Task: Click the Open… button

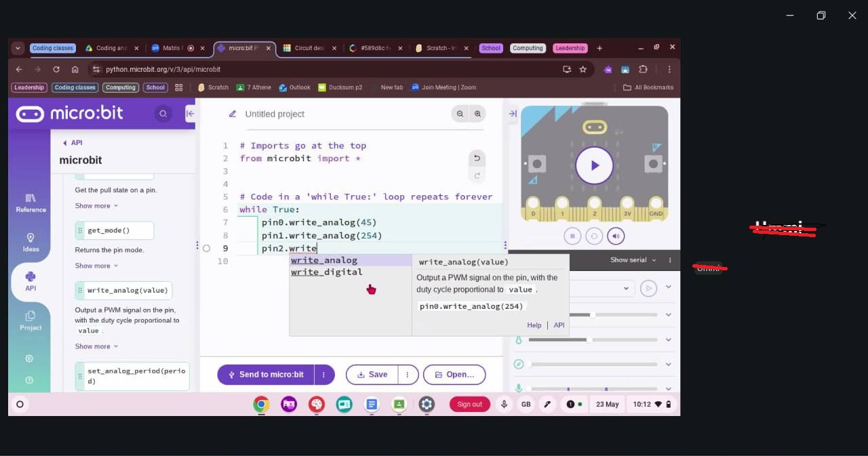Action: click(x=454, y=375)
